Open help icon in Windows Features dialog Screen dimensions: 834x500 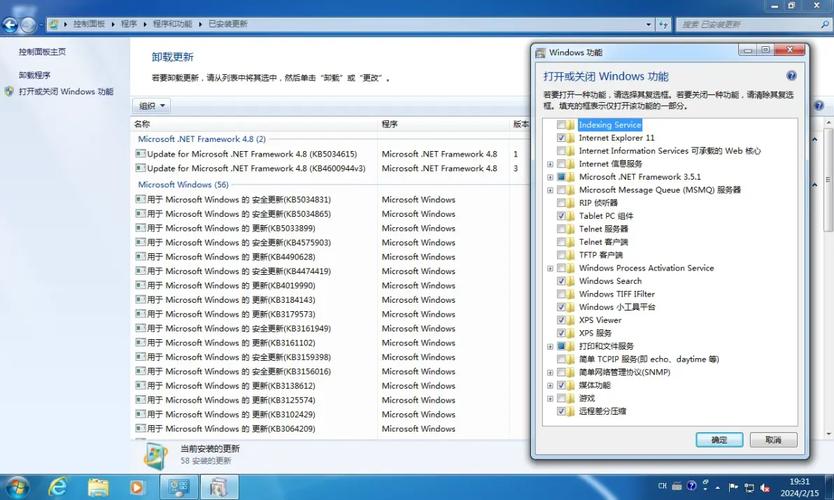point(791,76)
